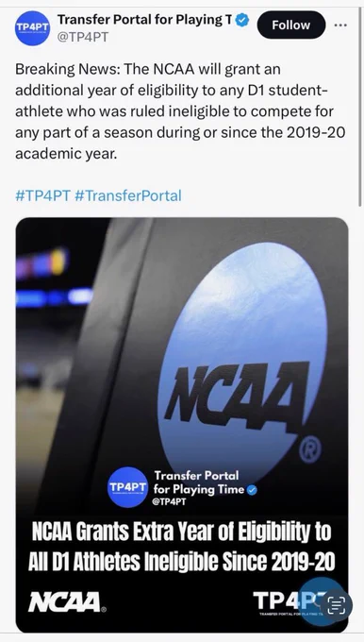Open the #TP4PT hashtag
Screen dimensions: 364x642
(x=43, y=195)
